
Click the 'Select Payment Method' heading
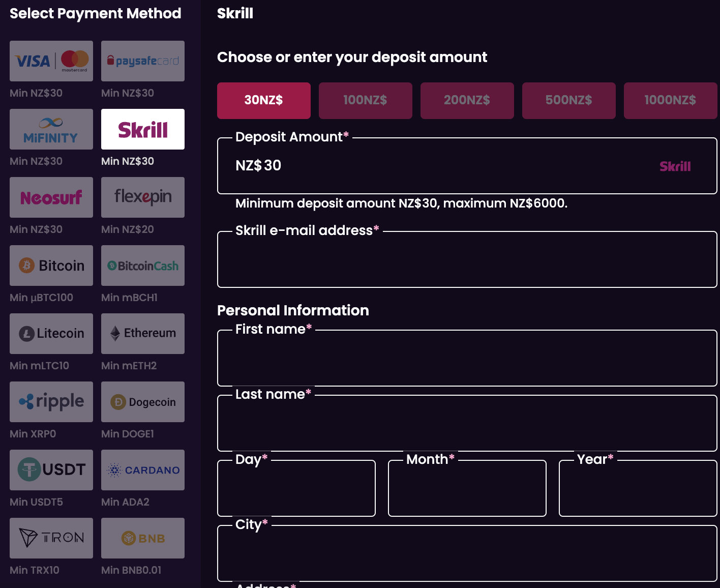tap(96, 14)
